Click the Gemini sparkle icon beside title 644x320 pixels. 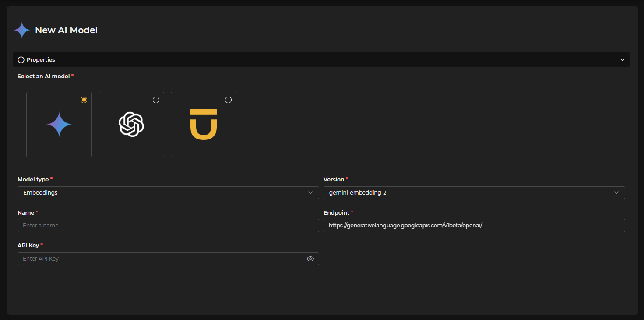click(x=22, y=30)
